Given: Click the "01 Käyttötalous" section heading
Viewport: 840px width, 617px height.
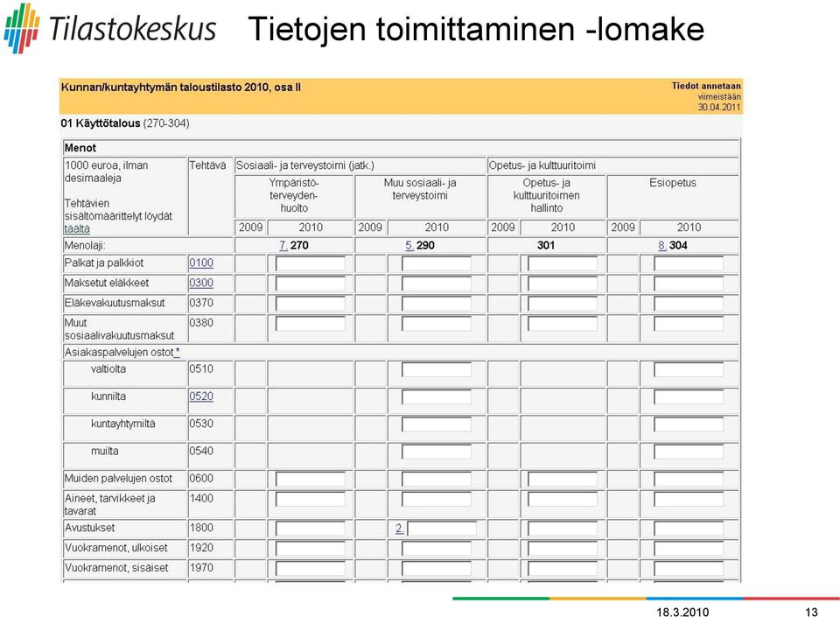Looking at the screenshot, I should (100, 123).
